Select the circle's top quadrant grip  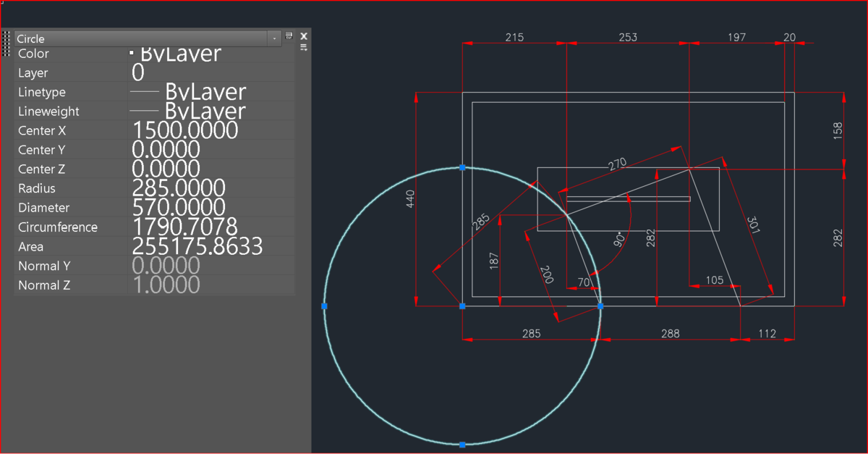(462, 167)
